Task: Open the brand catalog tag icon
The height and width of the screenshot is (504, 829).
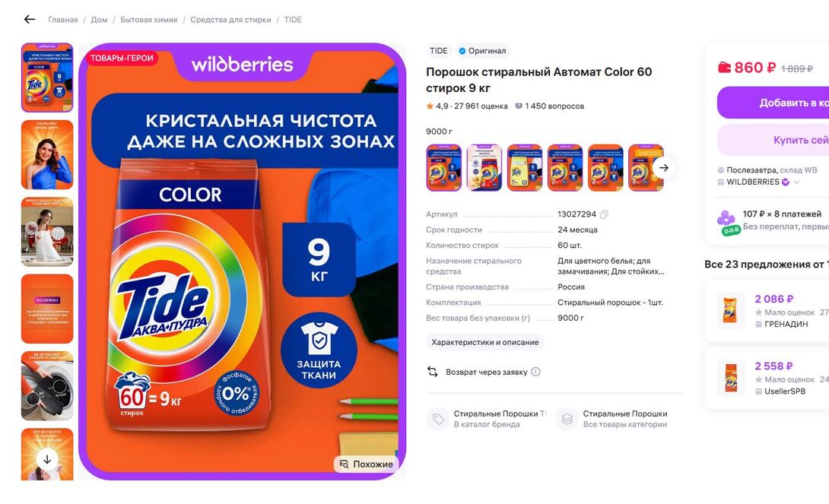Action: pos(438,419)
